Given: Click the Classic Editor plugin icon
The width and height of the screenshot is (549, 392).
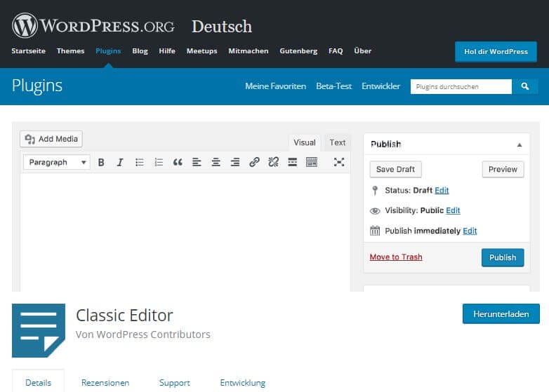Looking at the screenshot, I should (39, 330).
